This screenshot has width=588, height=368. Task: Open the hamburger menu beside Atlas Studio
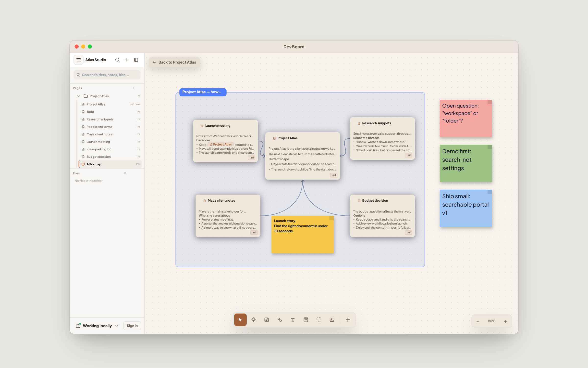78,60
